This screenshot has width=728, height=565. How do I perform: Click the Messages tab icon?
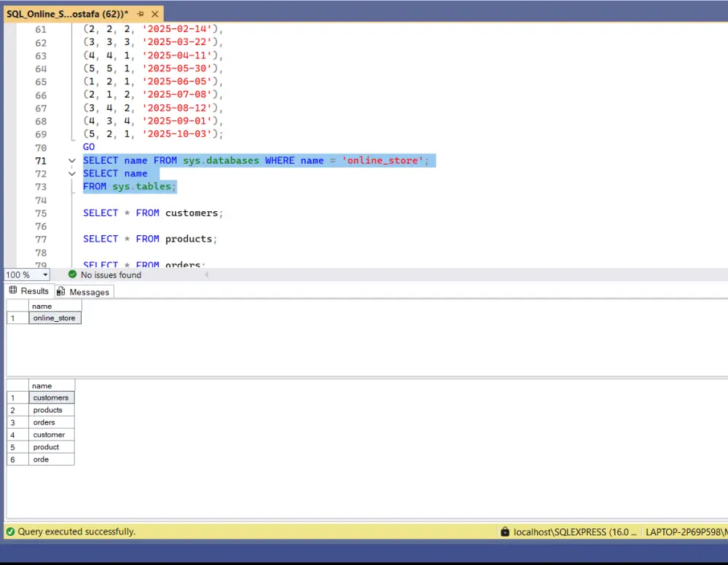click(61, 292)
